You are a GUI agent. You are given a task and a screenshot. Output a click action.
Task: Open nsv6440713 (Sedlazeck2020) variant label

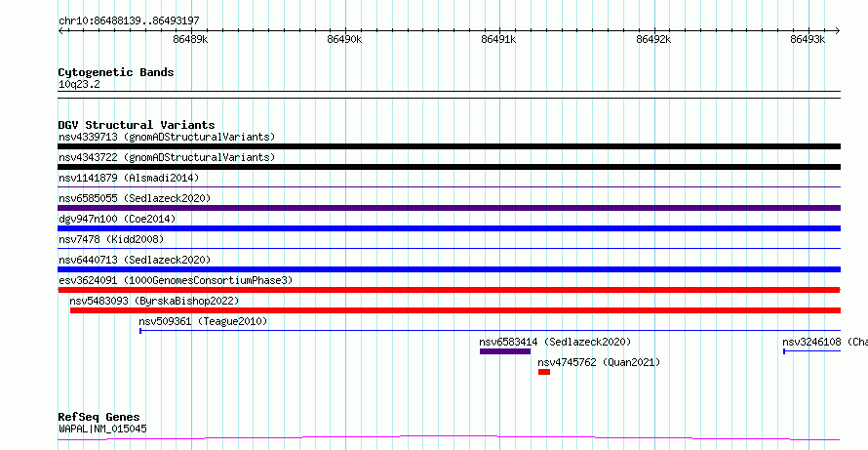135,260
